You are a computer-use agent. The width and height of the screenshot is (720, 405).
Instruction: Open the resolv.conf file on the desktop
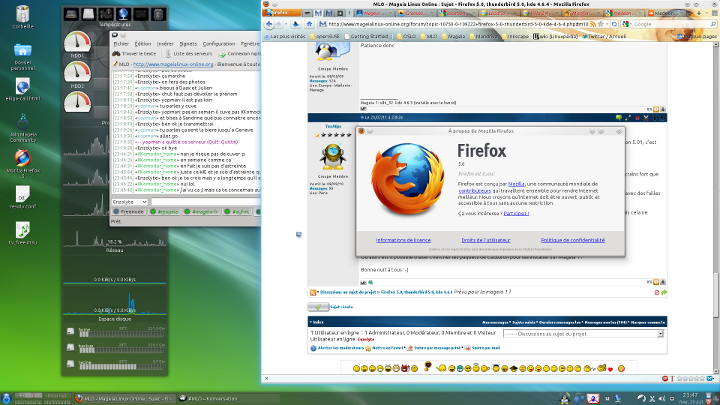pos(22,197)
